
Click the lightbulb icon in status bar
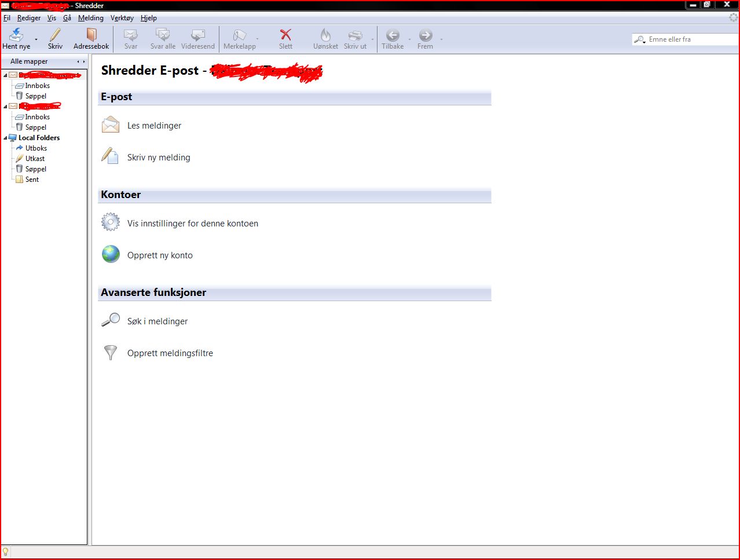click(6, 552)
